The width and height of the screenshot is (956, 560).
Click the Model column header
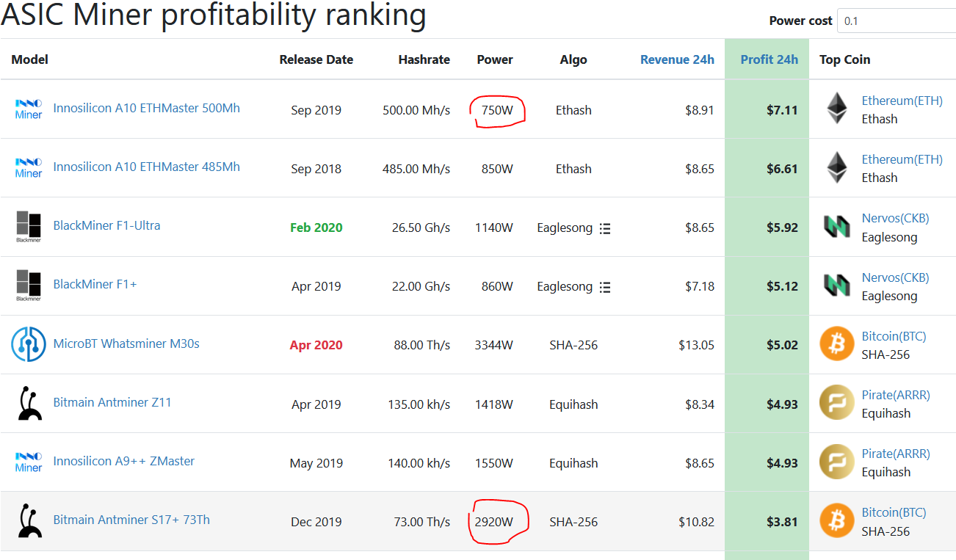pyautogui.click(x=30, y=59)
